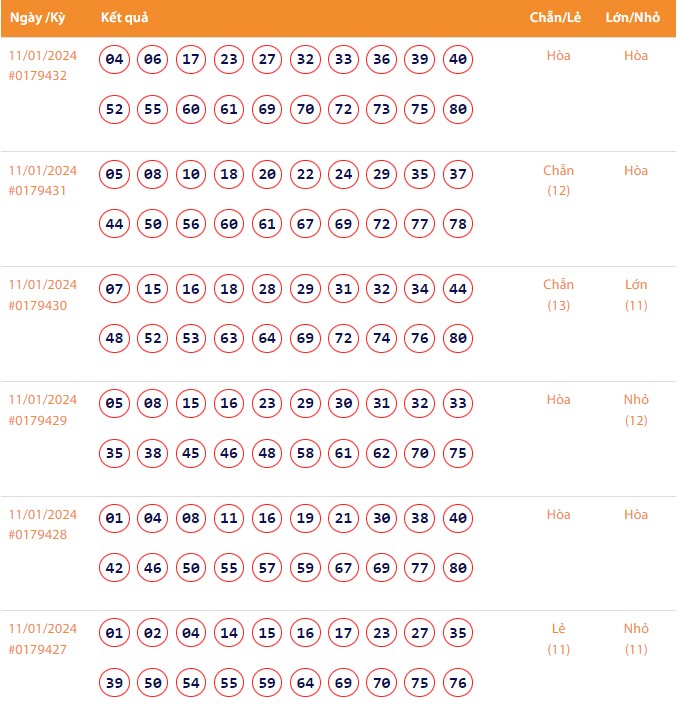The image size is (680, 708).
Task: Click ball 02 in draw #0179427
Action: 153,634
